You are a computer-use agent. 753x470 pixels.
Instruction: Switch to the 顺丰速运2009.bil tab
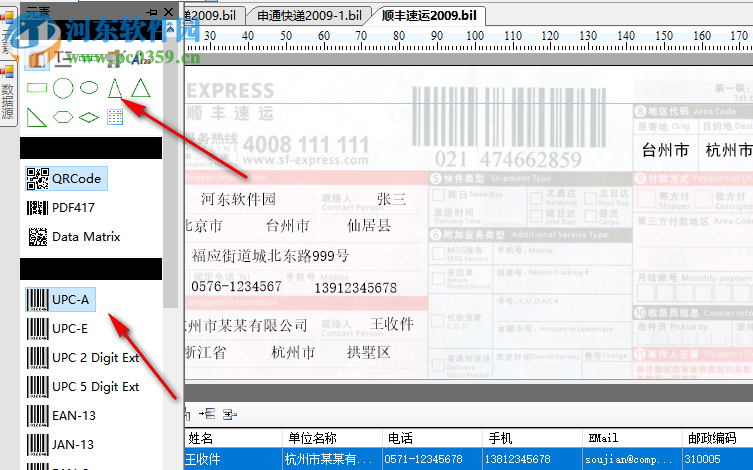coord(429,16)
